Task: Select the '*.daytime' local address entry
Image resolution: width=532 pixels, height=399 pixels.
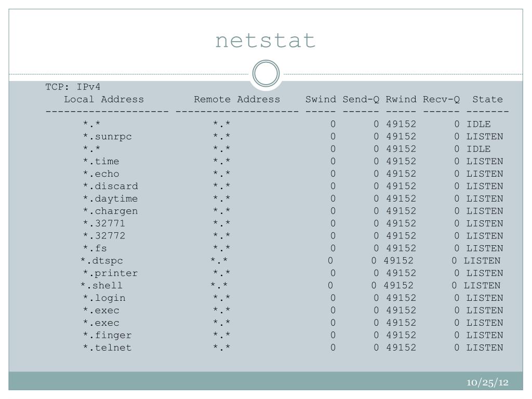Action: [x=111, y=199]
